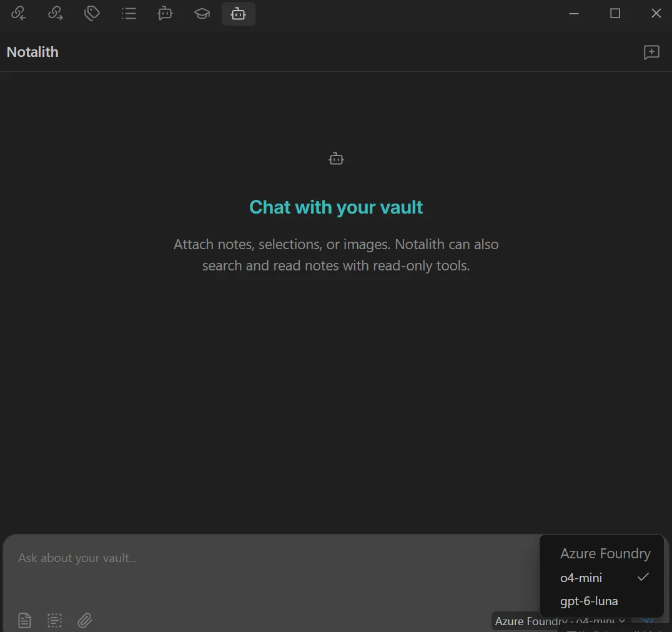
Task: Open the outgoing links panel icon
Action: pos(56,14)
